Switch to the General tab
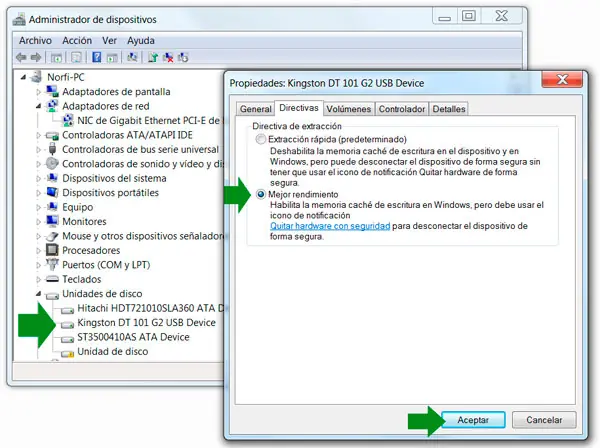 (256, 109)
